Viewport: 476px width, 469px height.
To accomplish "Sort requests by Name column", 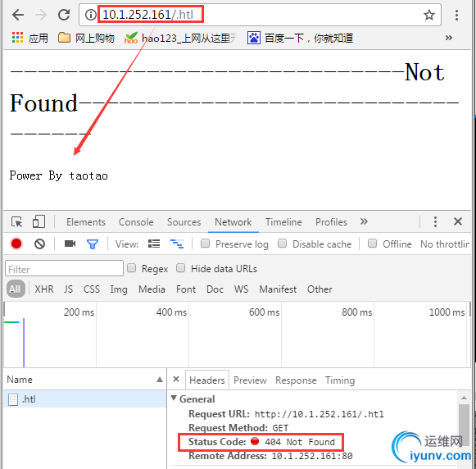I will coord(85,380).
